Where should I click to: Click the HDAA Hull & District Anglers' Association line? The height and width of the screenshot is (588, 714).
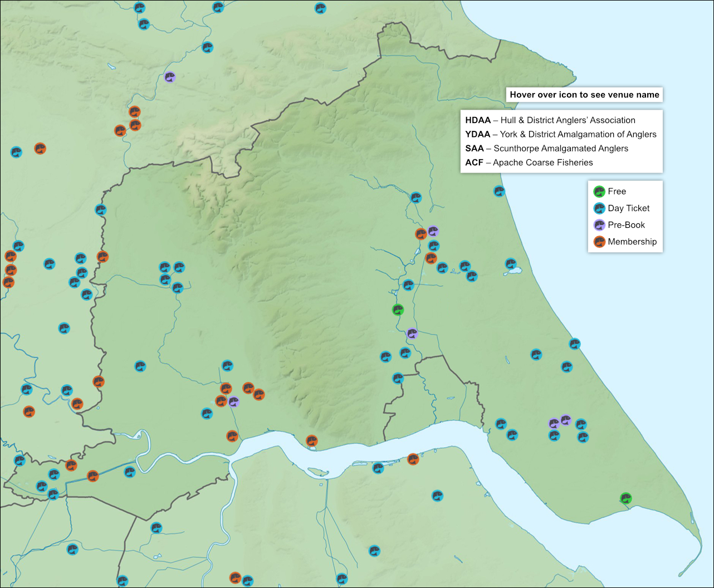coord(550,120)
